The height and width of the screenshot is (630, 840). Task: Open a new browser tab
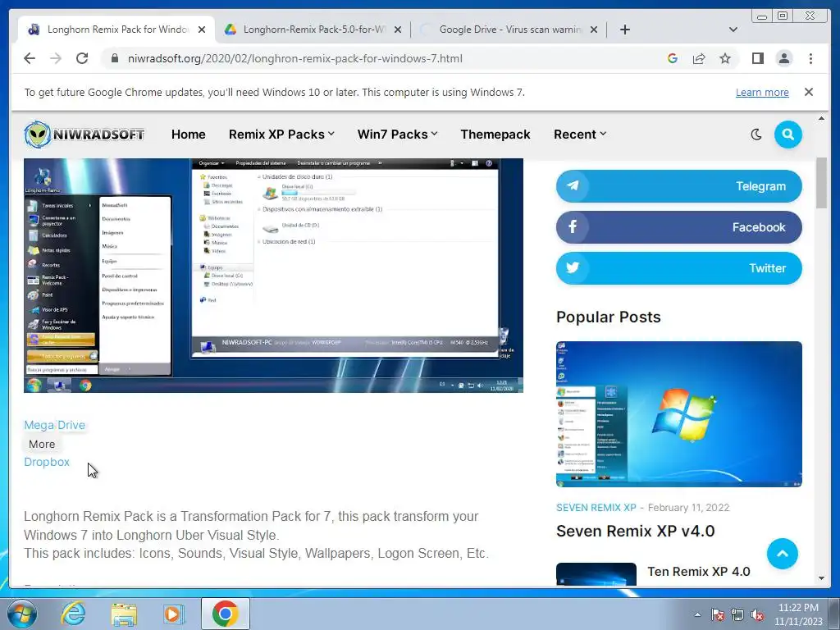pos(624,30)
